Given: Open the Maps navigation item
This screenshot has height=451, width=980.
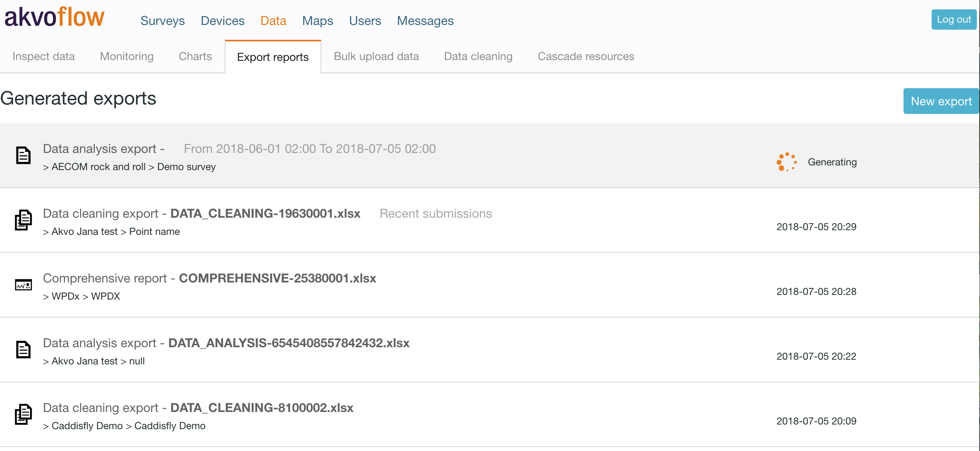Looking at the screenshot, I should (317, 21).
